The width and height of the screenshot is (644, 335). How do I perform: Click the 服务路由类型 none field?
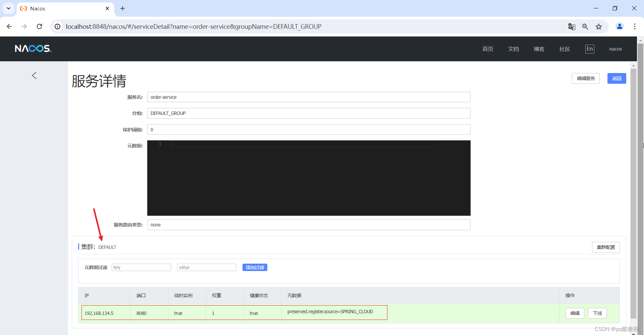(x=309, y=225)
